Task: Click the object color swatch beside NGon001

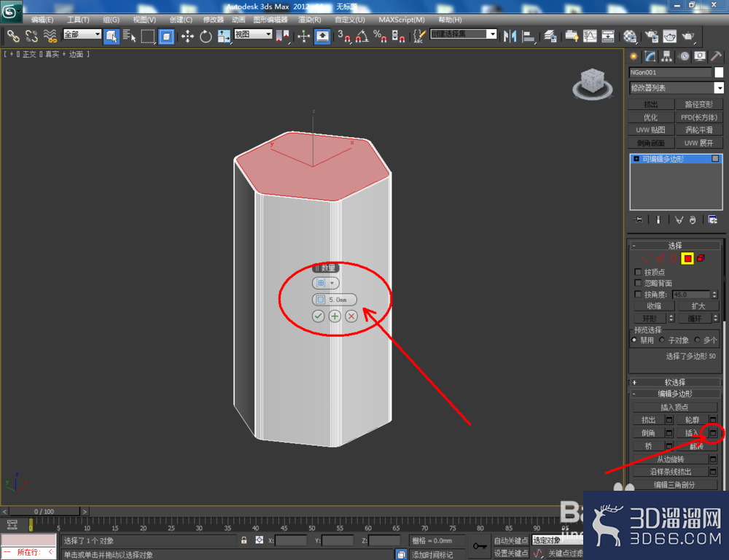Action: (719, 72)
